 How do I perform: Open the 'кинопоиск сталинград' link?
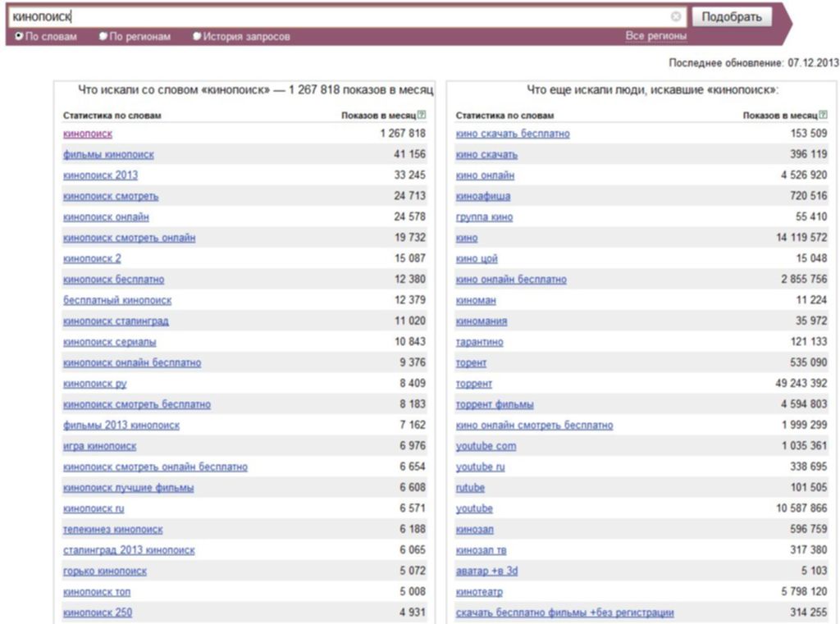(116, 321)
